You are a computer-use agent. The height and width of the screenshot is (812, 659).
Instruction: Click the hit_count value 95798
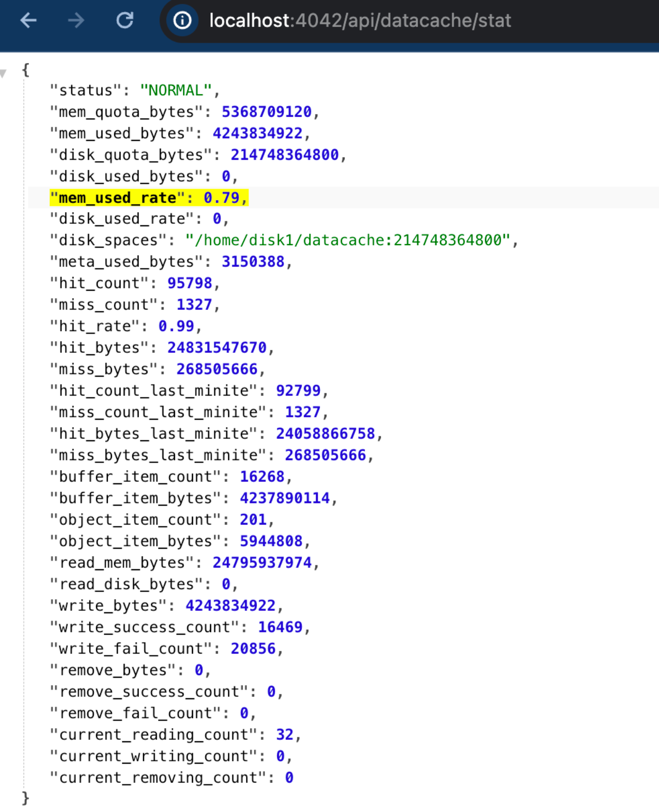point(189,283)
